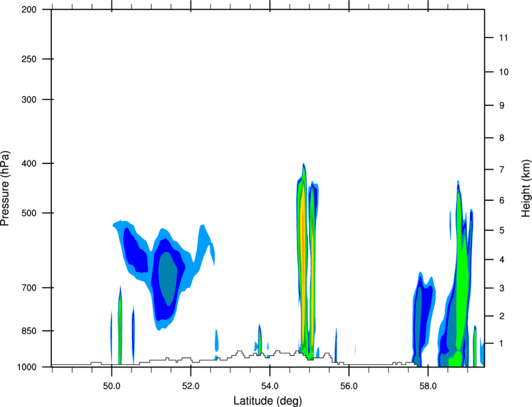The image size is (532, 407).
Task: Click the 3 km height label
Action: click(502, 288)
